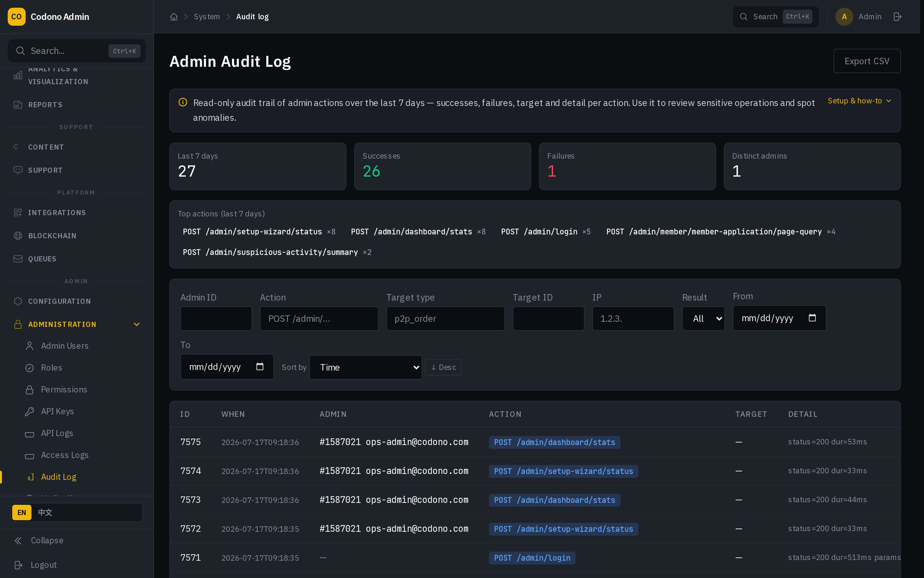The height and width of the screenshot is (578, 924).
Task: Click the Admin Users person icon
Action: 30,346
